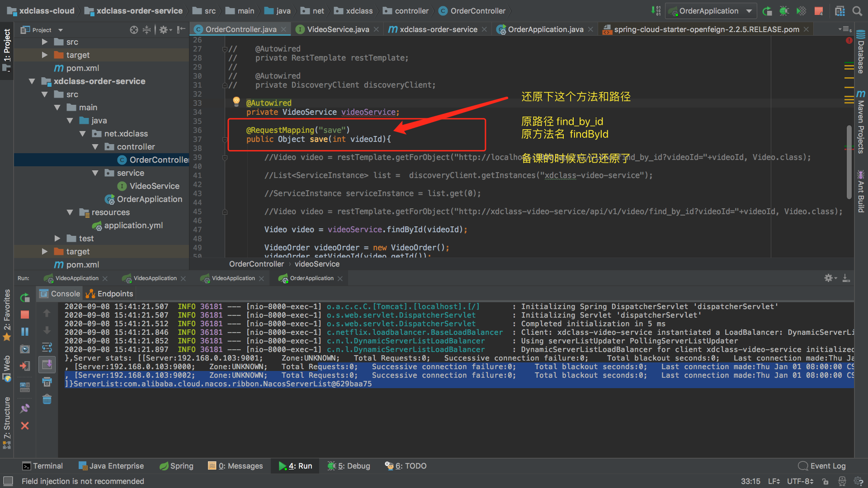The width and height of the screenshot is (868, 488).
Task: Toggle soft-wrap in console
Action: point(47,347)
